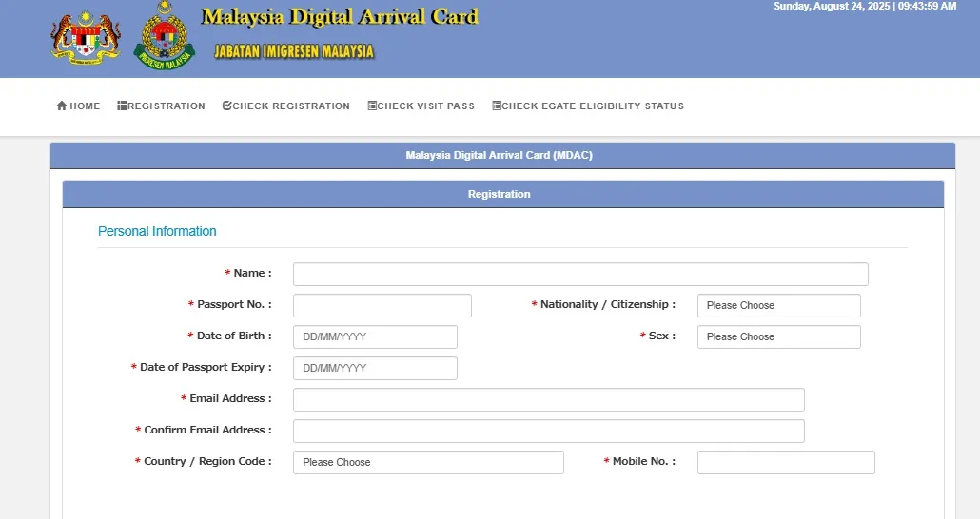Click into the Passport No. field

tap(382, 305)
